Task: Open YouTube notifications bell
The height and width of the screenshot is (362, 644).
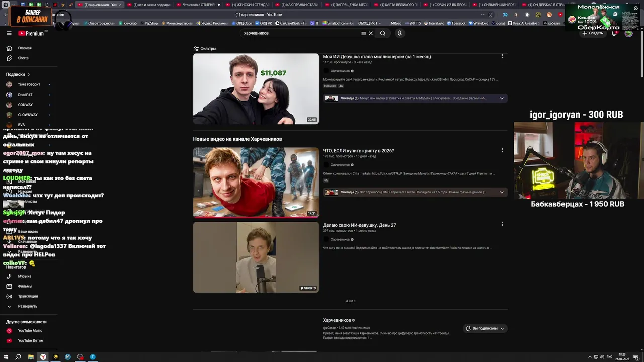Action: [x=614, y=33]
